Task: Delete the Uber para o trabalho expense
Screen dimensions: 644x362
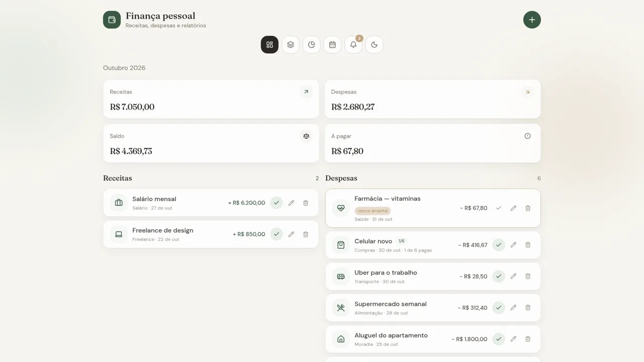Action: [528, 276]
